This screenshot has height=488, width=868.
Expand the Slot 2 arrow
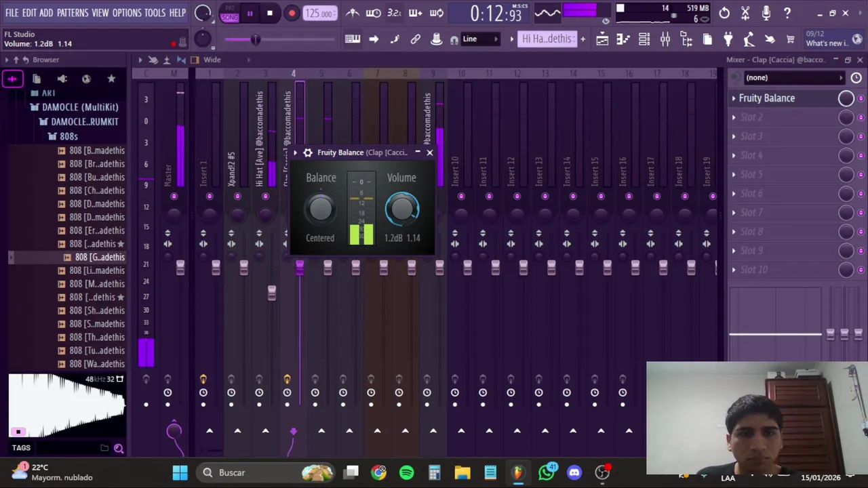(x=733, y=117)
